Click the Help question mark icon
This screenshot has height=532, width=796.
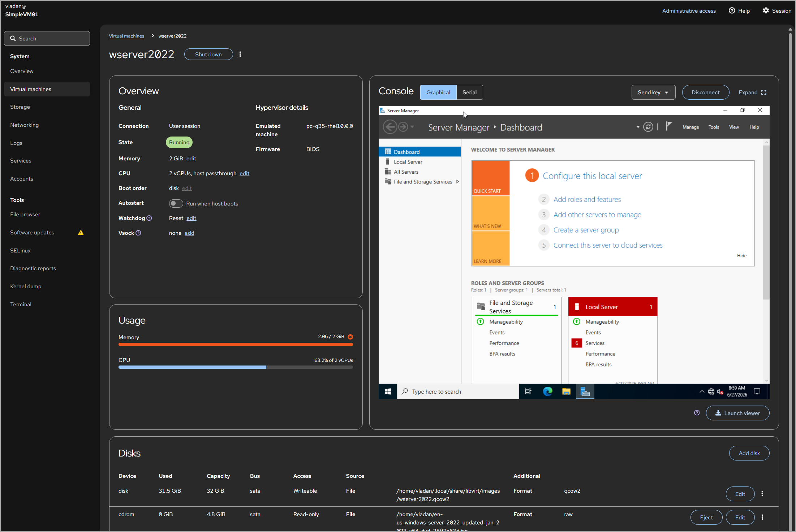(732, 11)
